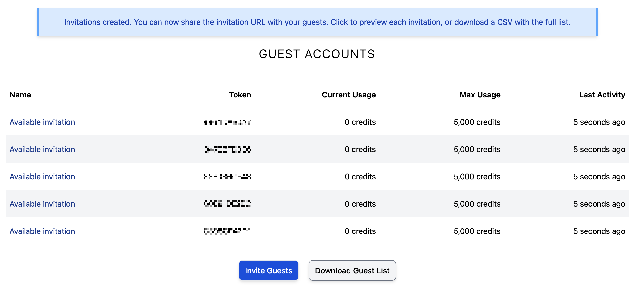644x289 pixels.
Task: Select the blurred token in first row
Action: pyautogui.click(x=227, y=122)
